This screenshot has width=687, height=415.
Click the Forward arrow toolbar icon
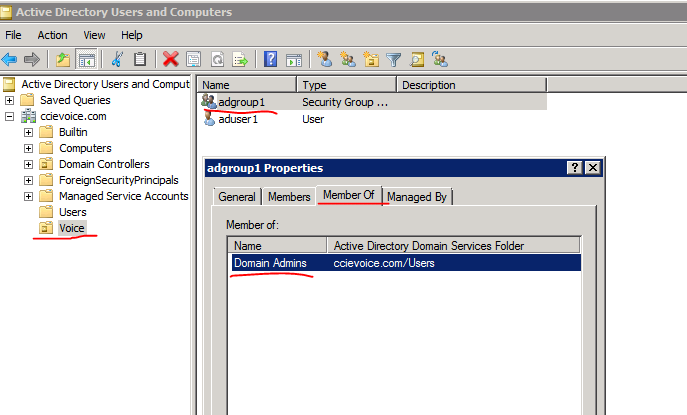pos(32,59)
